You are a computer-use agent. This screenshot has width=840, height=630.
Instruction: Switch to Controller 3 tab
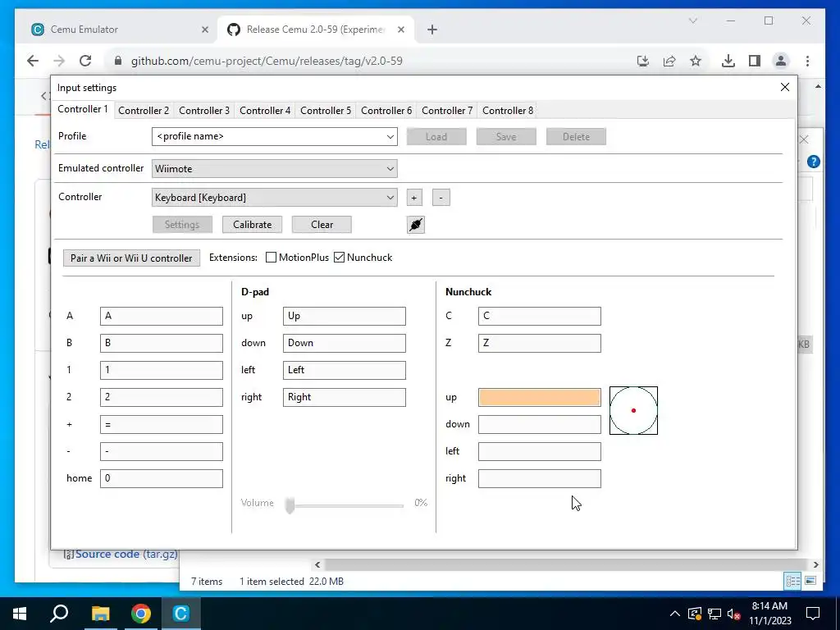[204, 111]
